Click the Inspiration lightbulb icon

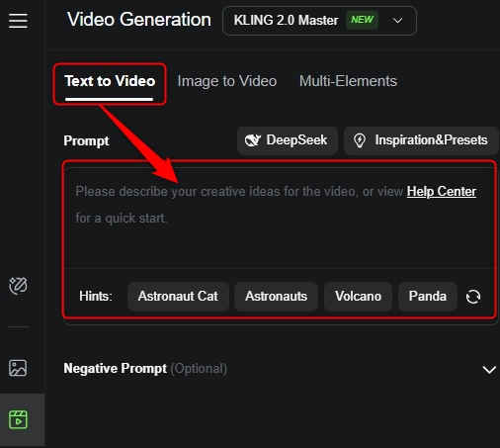(x=360, y=140)
